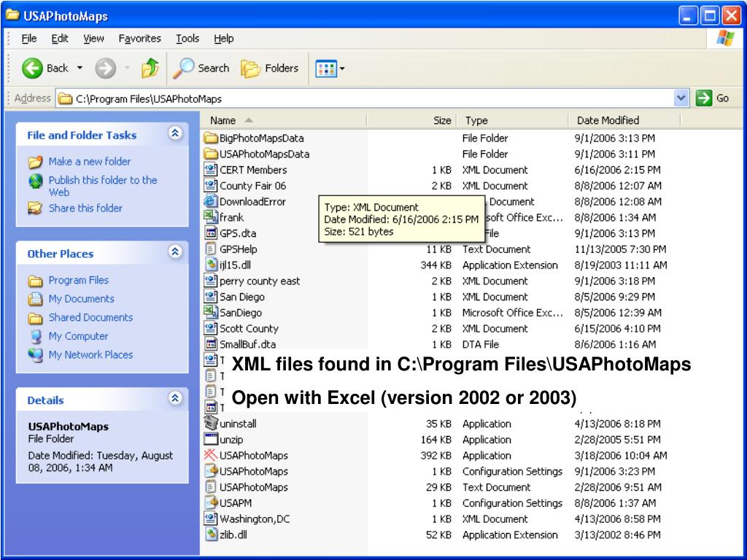This screenshot has height=560, width=747.
Task: Collapse the Details panel
Action: [174, 400]
